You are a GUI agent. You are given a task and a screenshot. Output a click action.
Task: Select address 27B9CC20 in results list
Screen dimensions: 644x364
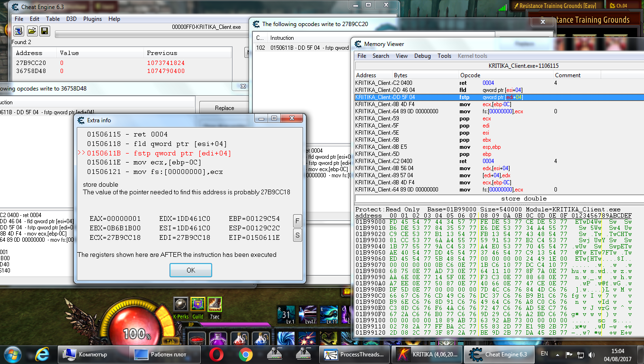point(31,63)
